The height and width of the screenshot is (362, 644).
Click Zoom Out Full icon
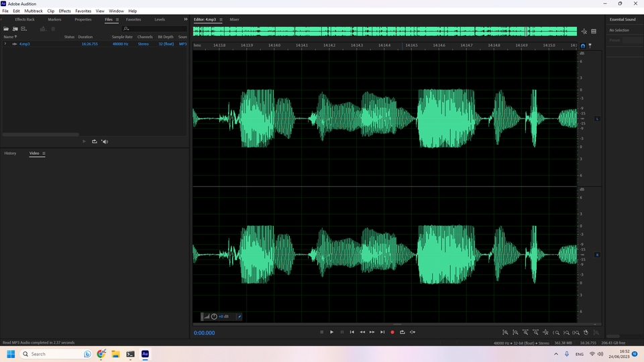tap(545, 333)
